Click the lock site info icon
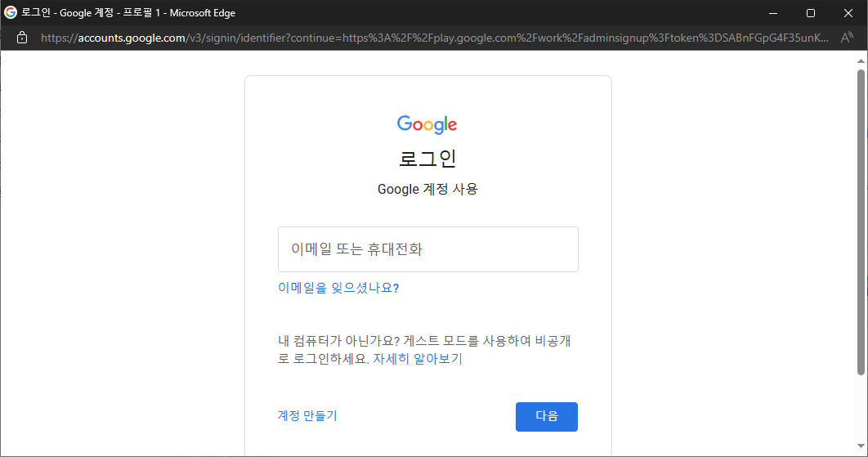 click(21, 38)
